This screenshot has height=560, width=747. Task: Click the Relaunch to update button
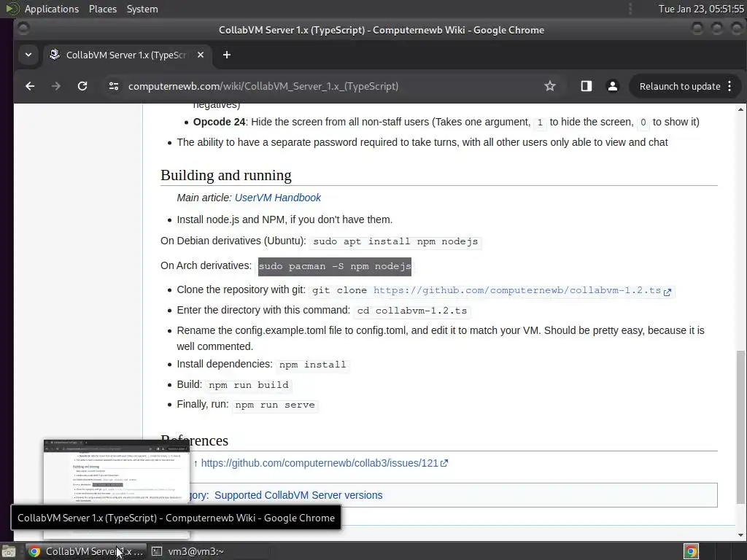coord(679,86)
